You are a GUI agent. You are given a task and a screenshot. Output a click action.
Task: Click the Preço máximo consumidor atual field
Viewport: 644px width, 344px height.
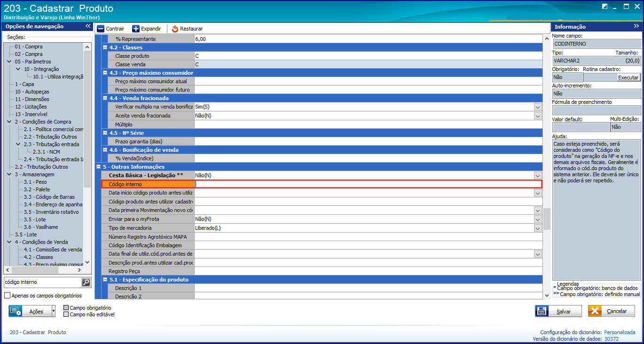pos(368,81)
